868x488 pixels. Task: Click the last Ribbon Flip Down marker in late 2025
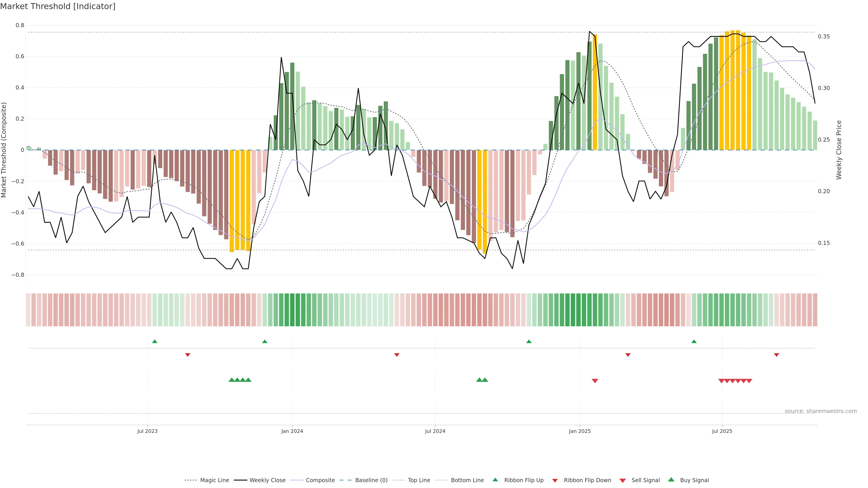pyautogui.click(x=776, y=355)
